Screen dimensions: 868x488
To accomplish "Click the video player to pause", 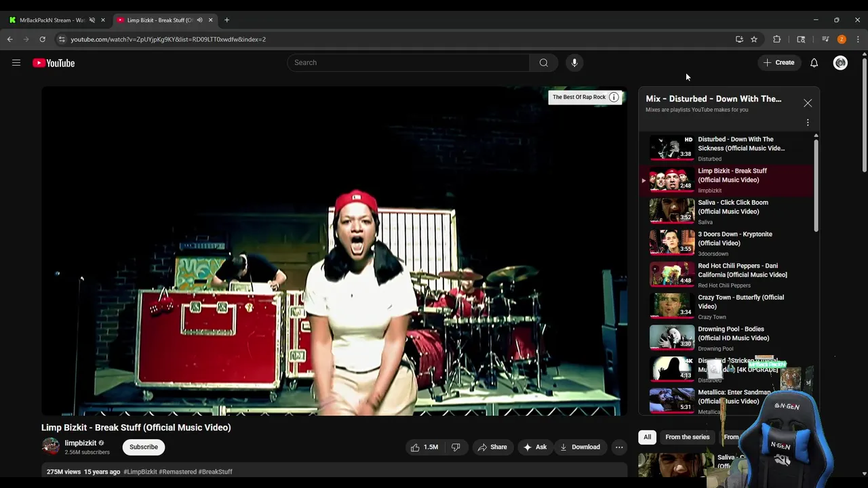I will click(x=334, y=251).
